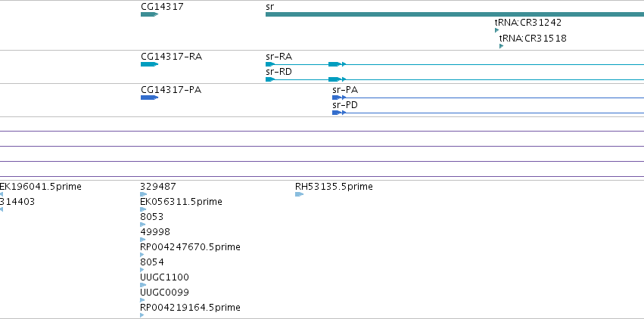Click the sr-RD transcript first exon
This screenshot has height=319, width=644.
click(x=270, y=79)
